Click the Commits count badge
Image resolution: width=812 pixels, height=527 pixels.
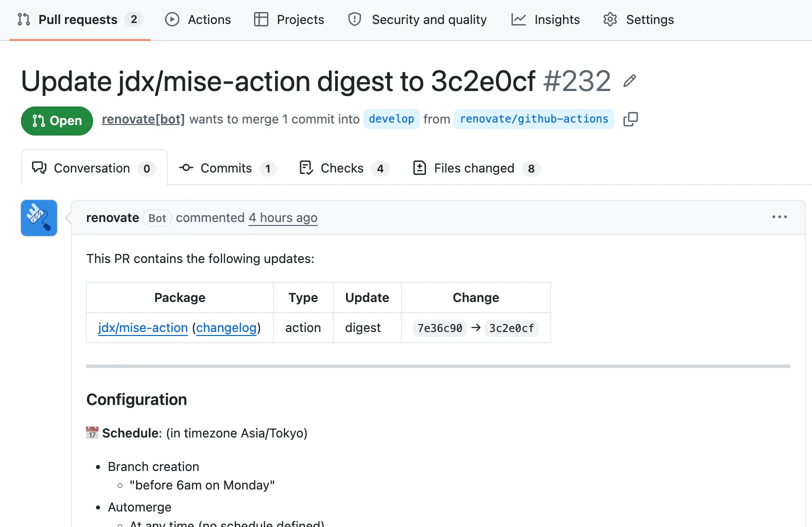tap(267, 168)
